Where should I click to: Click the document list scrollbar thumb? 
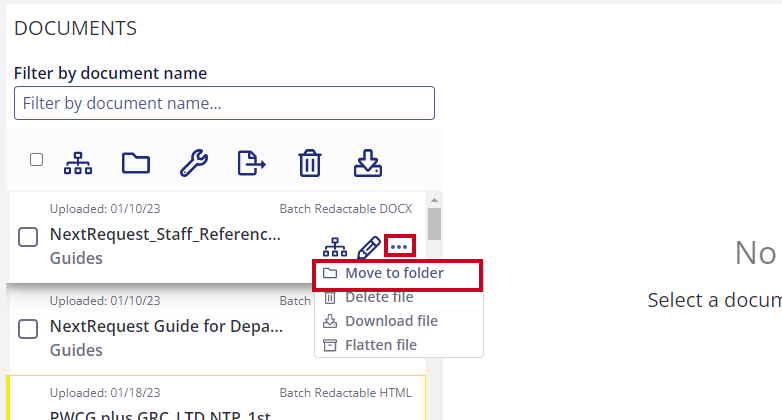point(434,224)
